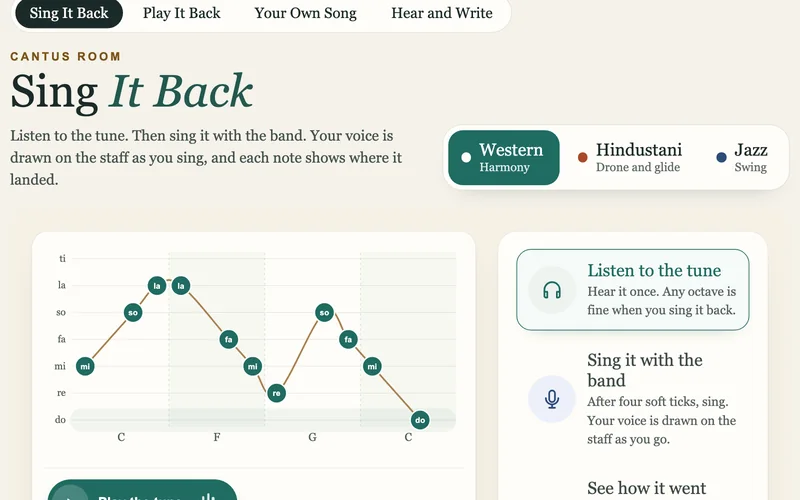Image resolution: width=800 pixels, height=500 pixels.
Task: Click the first 'mi' note at the staff start
Action: click(85, 366)
